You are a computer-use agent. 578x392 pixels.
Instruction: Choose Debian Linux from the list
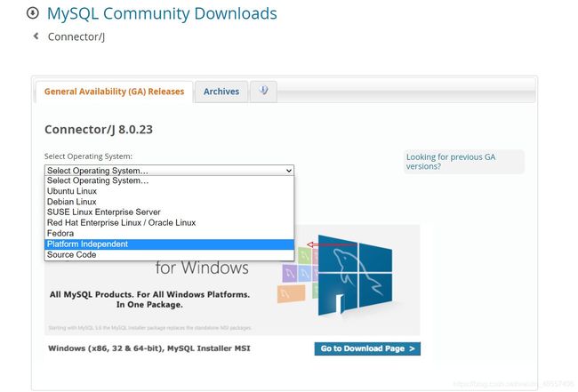pyautogui.click(x=169, y=202)
